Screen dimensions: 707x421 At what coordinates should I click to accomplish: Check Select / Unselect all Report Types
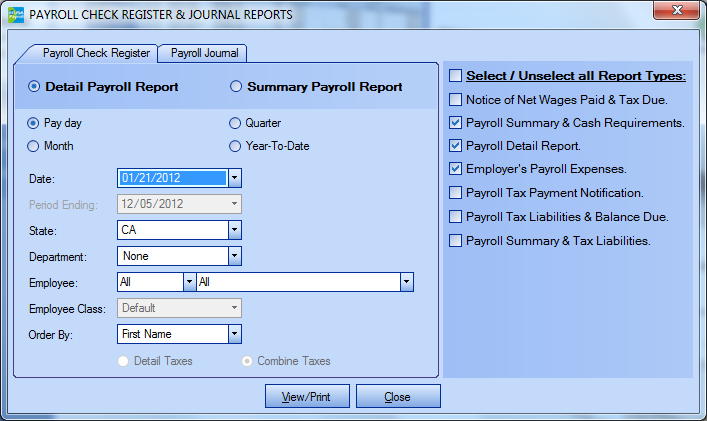click(x=456, y=76)
